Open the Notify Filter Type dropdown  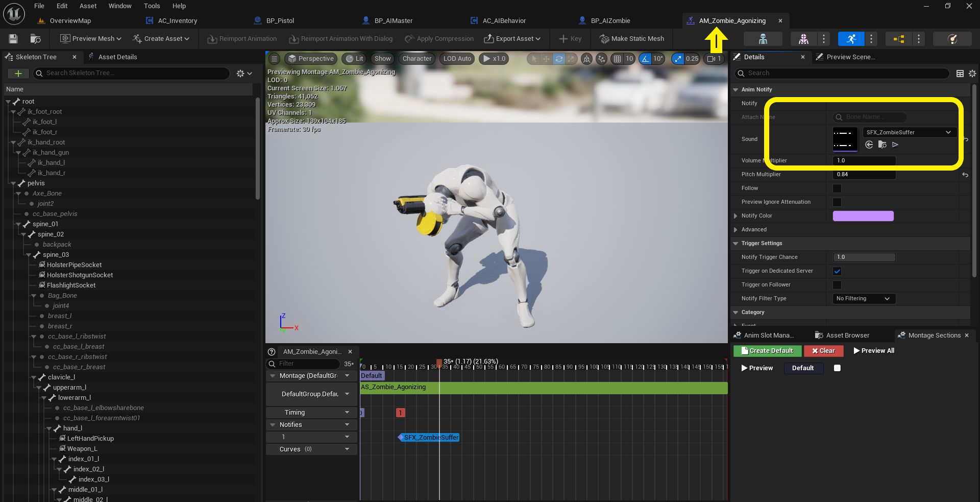click(x=863, y=299)
